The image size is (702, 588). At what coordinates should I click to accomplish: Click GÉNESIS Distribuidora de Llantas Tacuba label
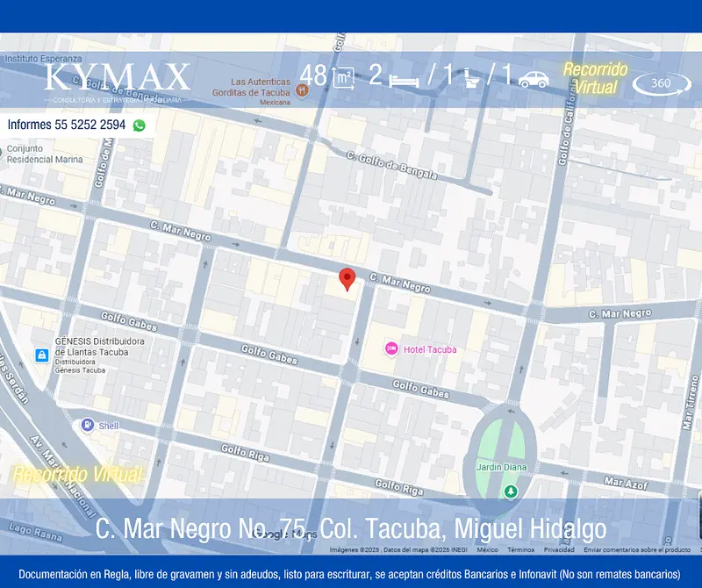tap(99, 347)
